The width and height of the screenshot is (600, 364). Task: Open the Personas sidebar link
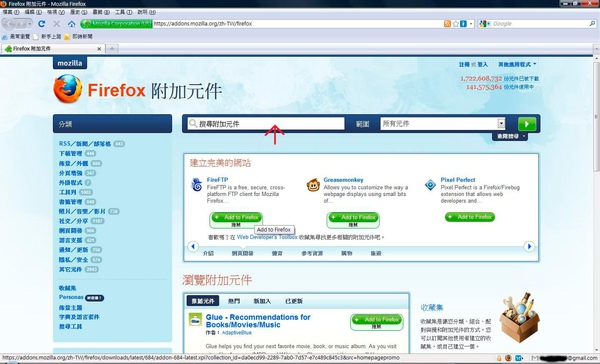[x=71, y=297]
